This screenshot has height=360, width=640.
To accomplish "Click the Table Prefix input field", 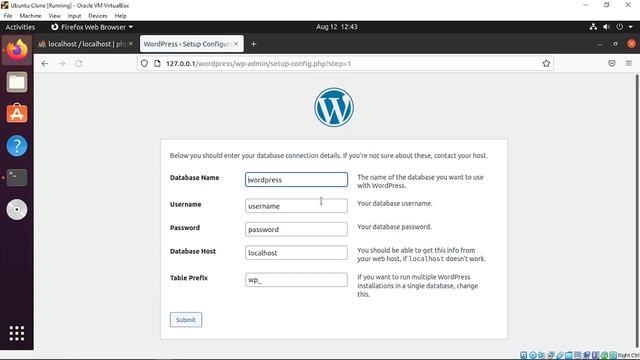I will (296, 280).
